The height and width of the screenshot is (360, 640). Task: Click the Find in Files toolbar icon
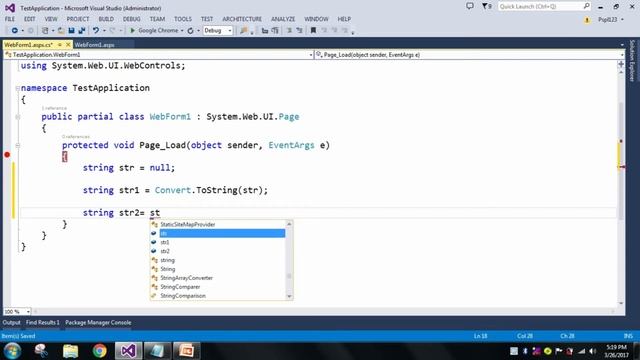[244, 31]
